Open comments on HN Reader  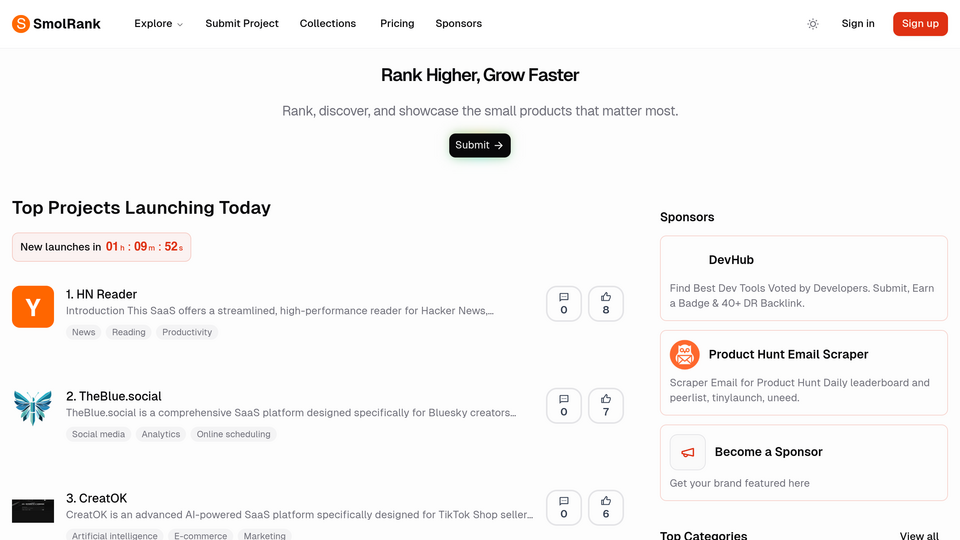tap(564, 304)
